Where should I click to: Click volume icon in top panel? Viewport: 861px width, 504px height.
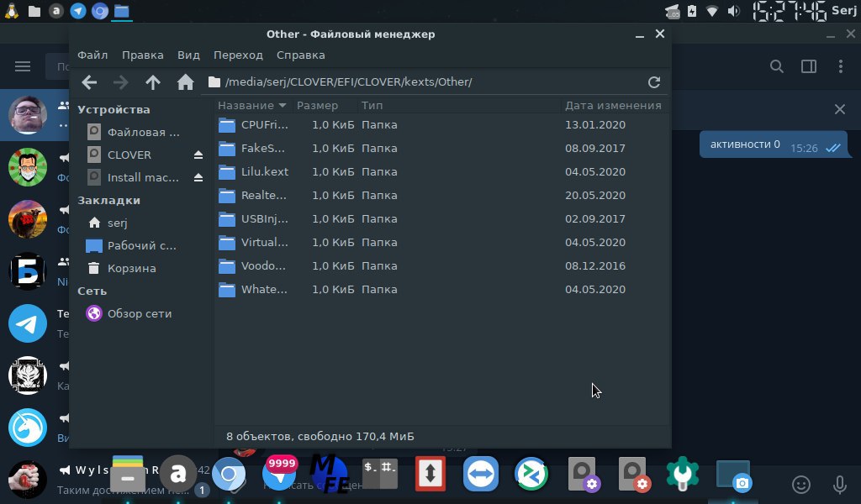point(733,11)
